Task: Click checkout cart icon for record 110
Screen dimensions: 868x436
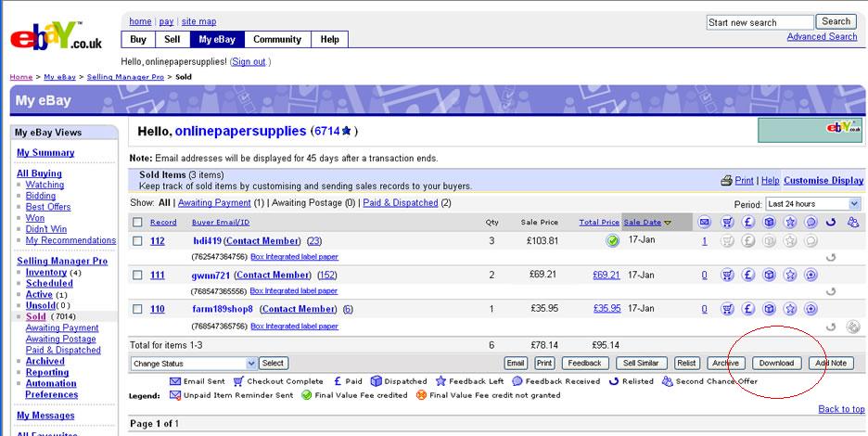Action: point(727,309)
